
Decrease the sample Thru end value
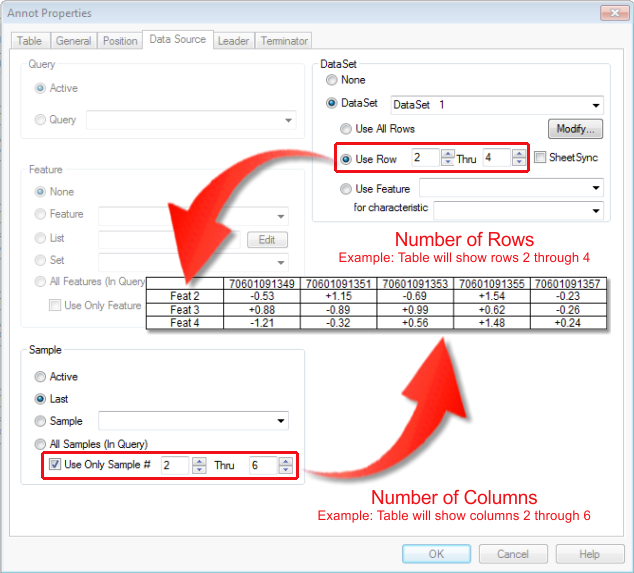[285, 470]
